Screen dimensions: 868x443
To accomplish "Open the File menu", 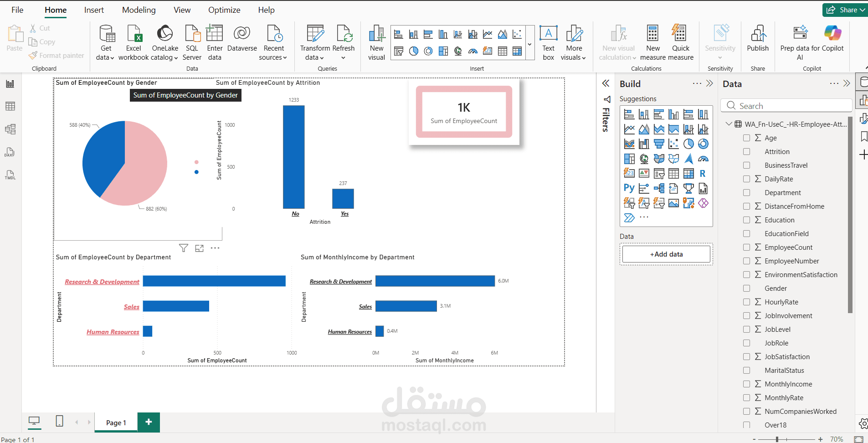I will tap(17, 10).
